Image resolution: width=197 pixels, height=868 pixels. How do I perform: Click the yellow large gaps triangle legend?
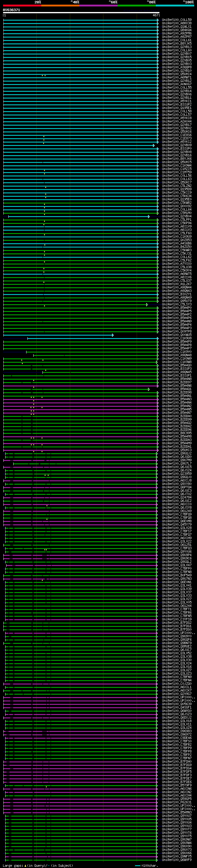tap(25, 866)
